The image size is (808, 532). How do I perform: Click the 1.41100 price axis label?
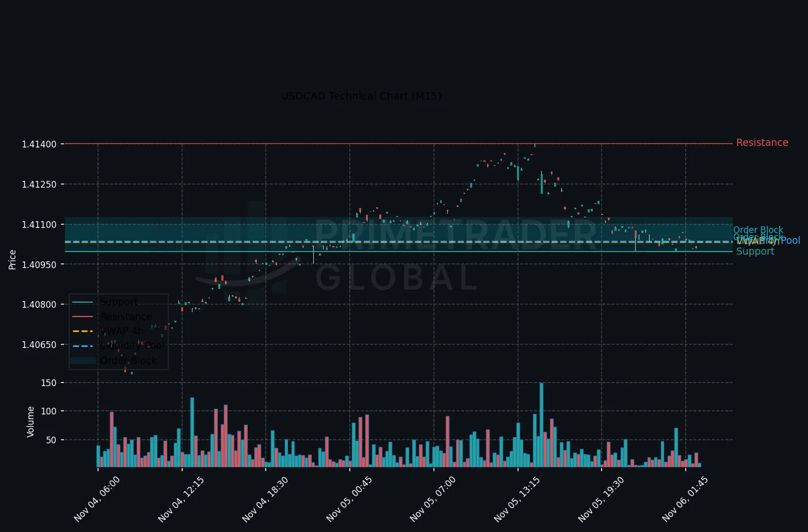tap(39, 225)
